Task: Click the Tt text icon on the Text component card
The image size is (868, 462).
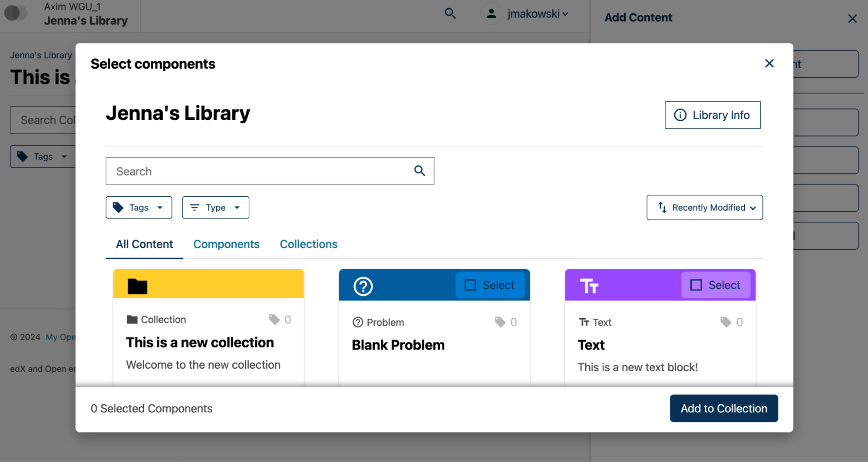Action: pyautogui.click(x=589, y=286)
